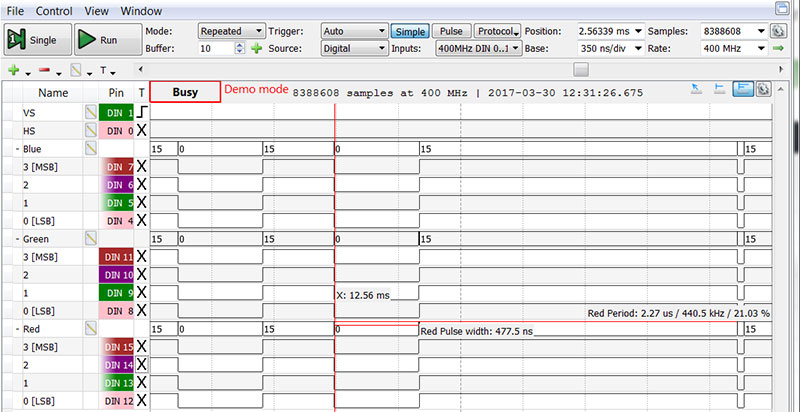Click the green plus next to Buffer

point(256,48)
